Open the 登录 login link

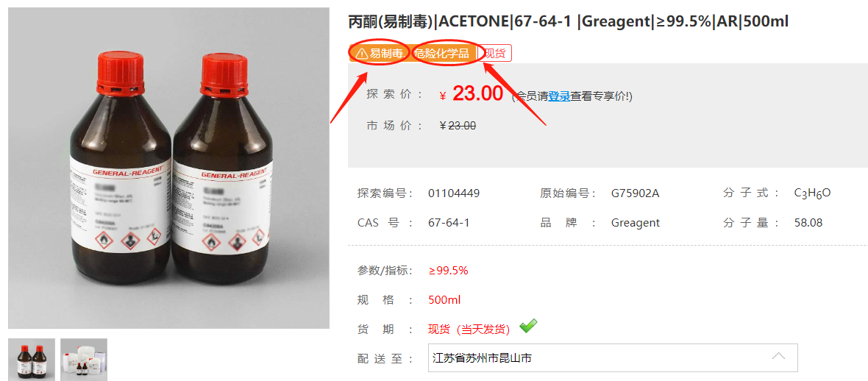[x=558, y=96]
